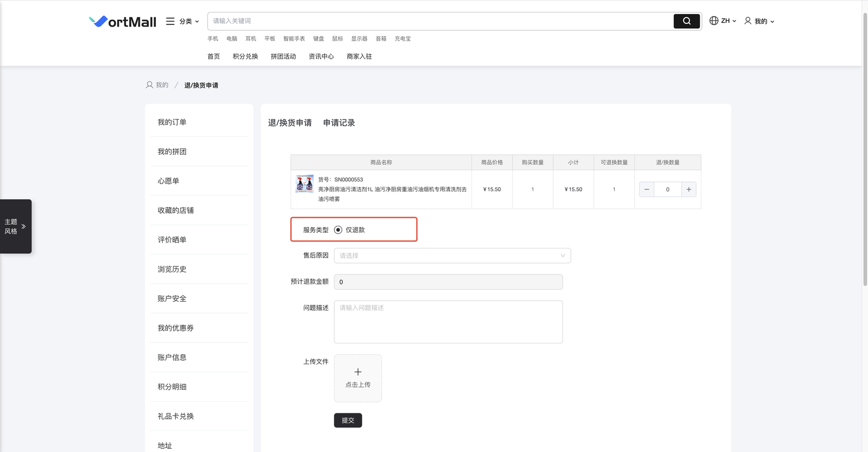Open 我的优惠券 in sidebar
Viewport: 868px width, 452px height.
point(175,328)
